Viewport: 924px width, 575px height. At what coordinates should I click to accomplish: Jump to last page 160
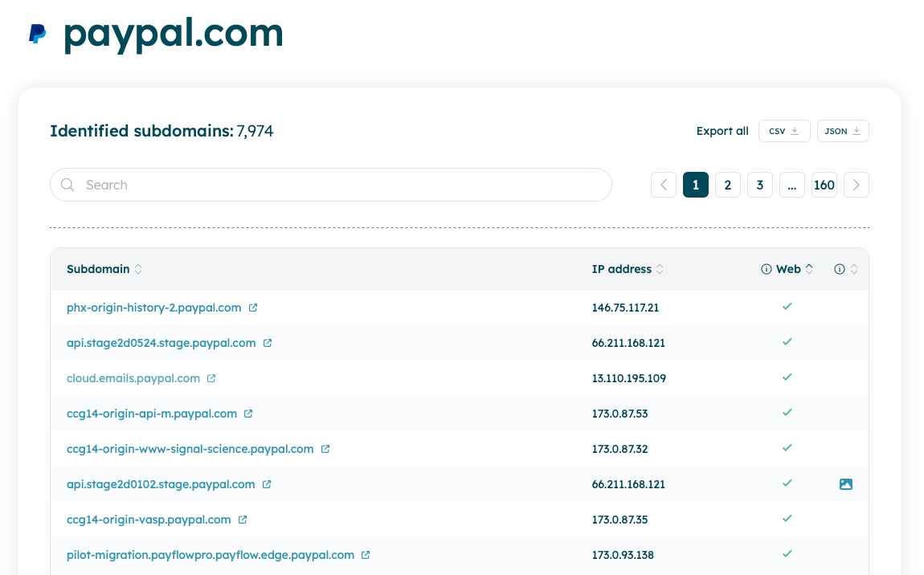click(824, 185)
